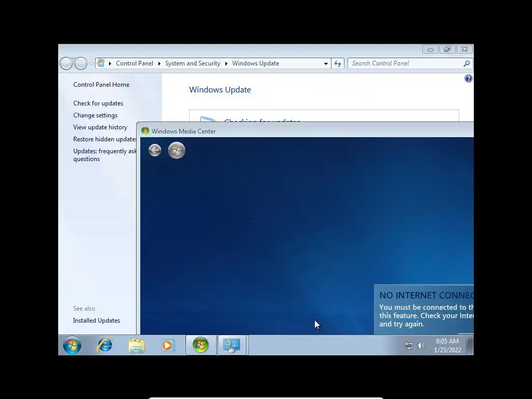Restore down the Control Panel window
Image resolution: width=532 pixels, height=399 pixels.
(447, 49)
